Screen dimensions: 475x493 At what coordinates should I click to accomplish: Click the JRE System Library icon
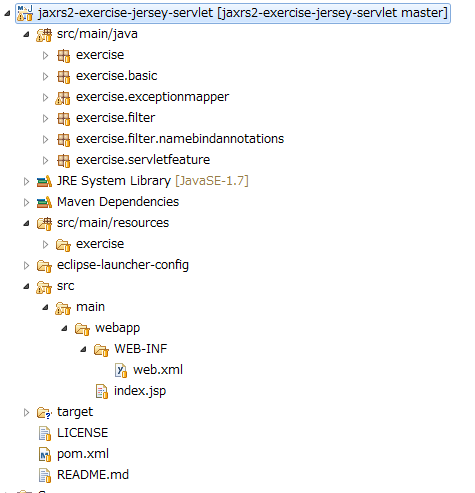pos(44,181)
